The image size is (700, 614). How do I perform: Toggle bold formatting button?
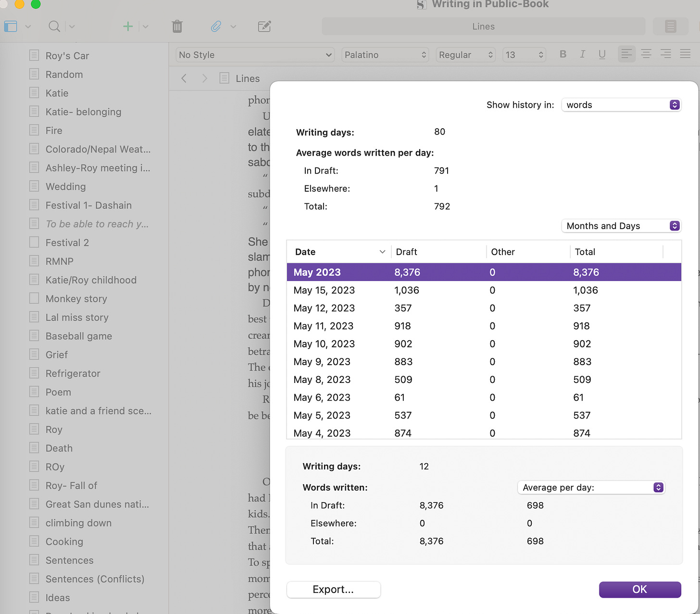point(563,54)
